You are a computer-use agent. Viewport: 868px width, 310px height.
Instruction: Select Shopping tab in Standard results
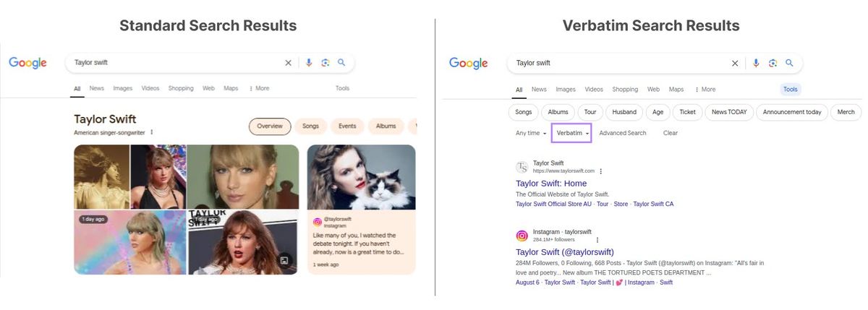[181, 88]
